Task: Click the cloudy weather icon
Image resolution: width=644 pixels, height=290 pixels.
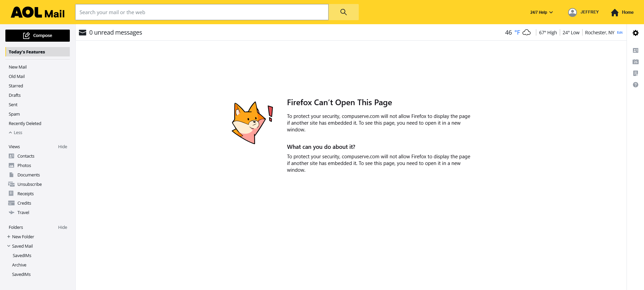Action: click(527, 33)
